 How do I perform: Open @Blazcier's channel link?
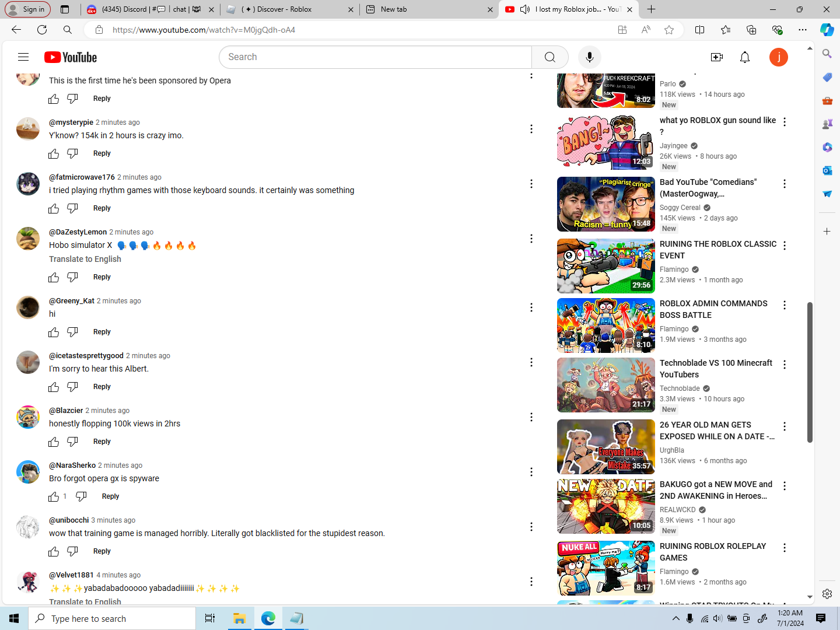(x=66, y=411)
